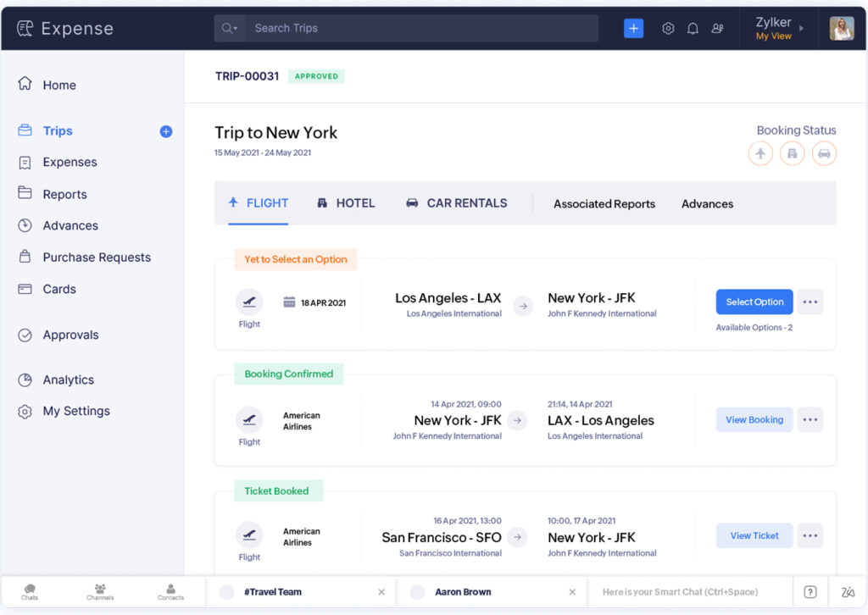
Task: Create a new trip via the plus icon
Action: click(166, 131)
